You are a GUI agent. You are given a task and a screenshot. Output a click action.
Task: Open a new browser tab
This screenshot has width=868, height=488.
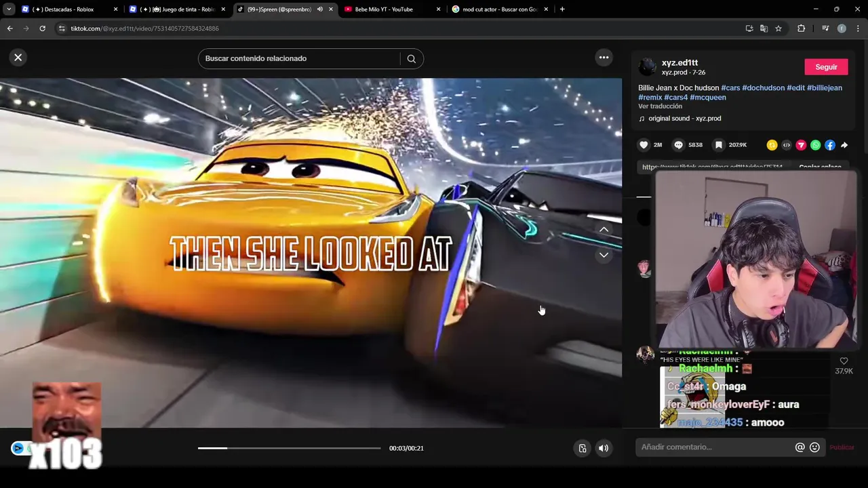click(x=562, y=9)
